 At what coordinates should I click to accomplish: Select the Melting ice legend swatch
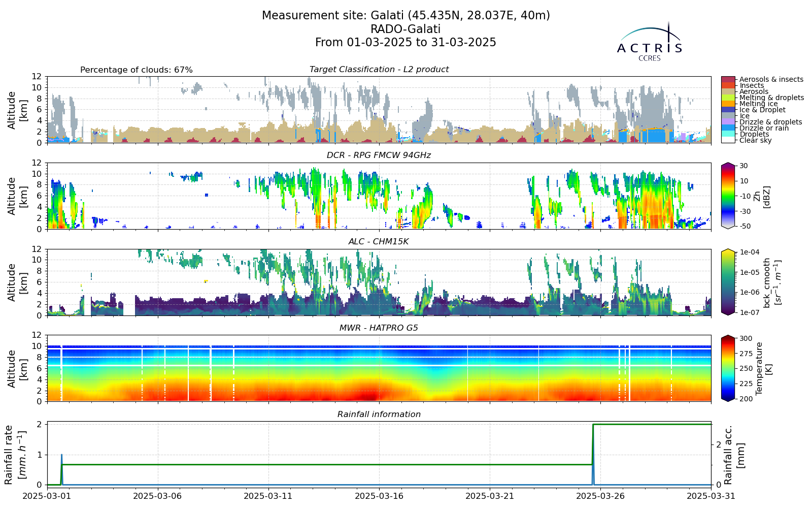click(x=728, y=104)
